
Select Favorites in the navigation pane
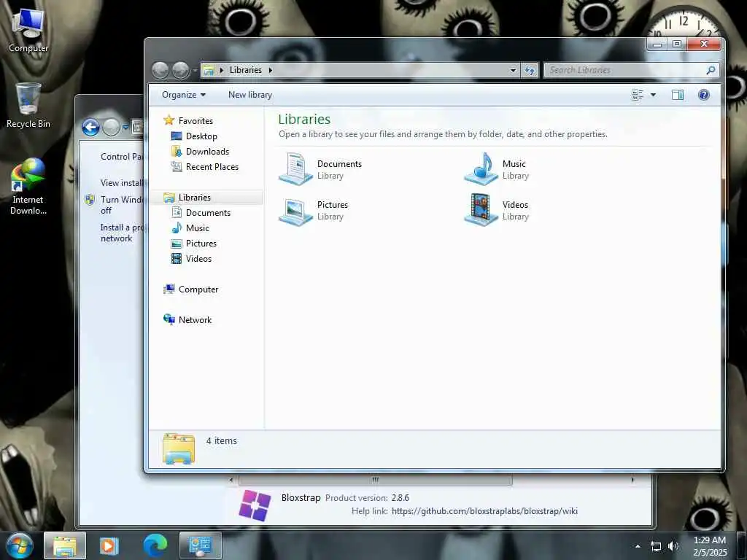click(196, 121)
